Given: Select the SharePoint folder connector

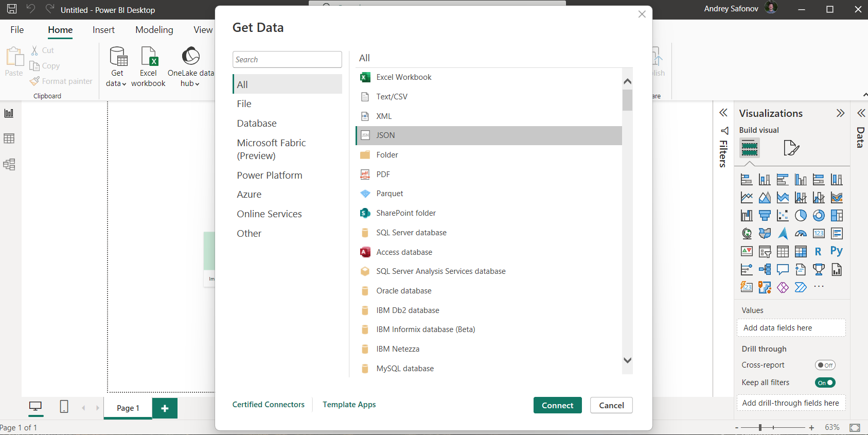Looking at the screenshot, I should point(489,213).
